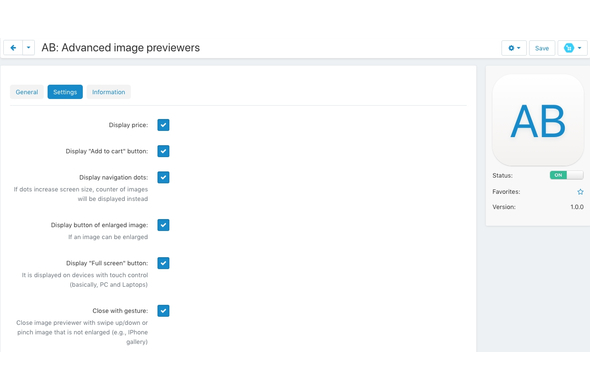Viewport: 590px width, 391px height.
Task: Toggle Display "Add to cart" button checkbox
Action: click(163, 151)
